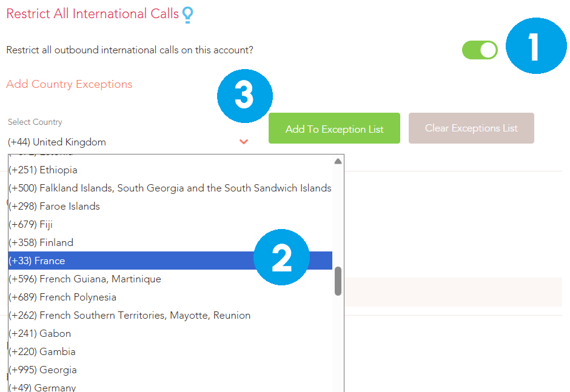Click the blue step 3 badge

coord(244,96)
